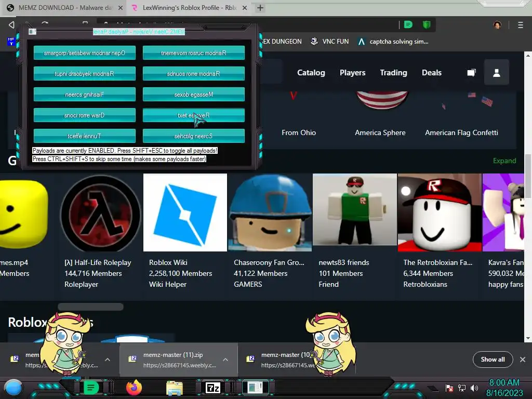This screenshot has height=399, width=532.
Task: Close the downloads bar
Action: point(523,360)
